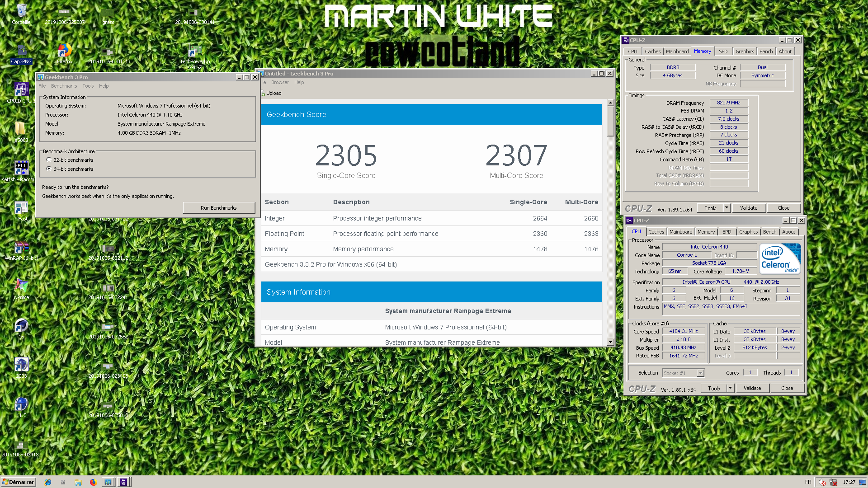Expand the Socket #1 selection combo box
The image size is (868, 488).
(x=700, y=373)
